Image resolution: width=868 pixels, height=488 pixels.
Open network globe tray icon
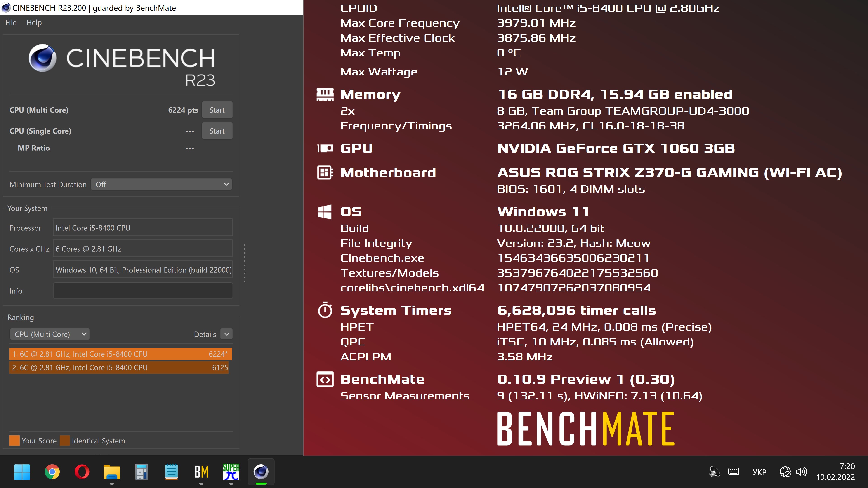[785, 472]
